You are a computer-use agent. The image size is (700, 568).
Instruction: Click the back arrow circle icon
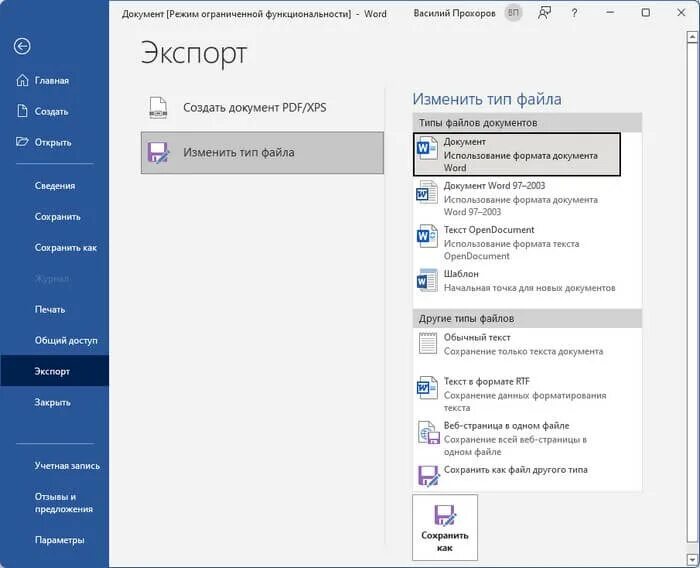click(22, 46)
